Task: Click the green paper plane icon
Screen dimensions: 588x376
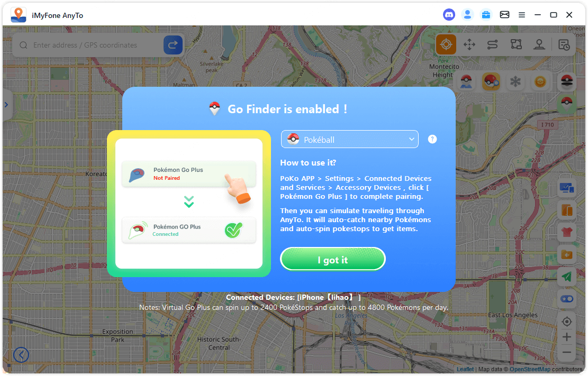Action: point(567,277)
